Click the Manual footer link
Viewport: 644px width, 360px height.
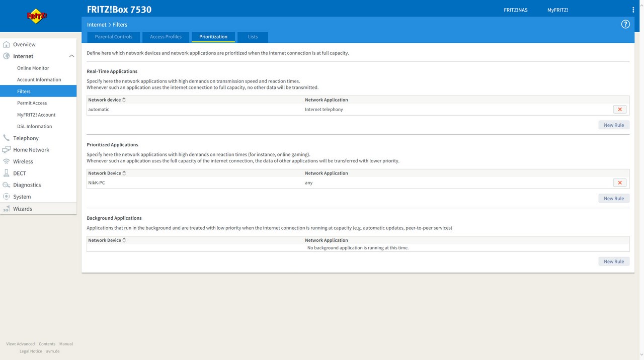[x=66, y=344]
